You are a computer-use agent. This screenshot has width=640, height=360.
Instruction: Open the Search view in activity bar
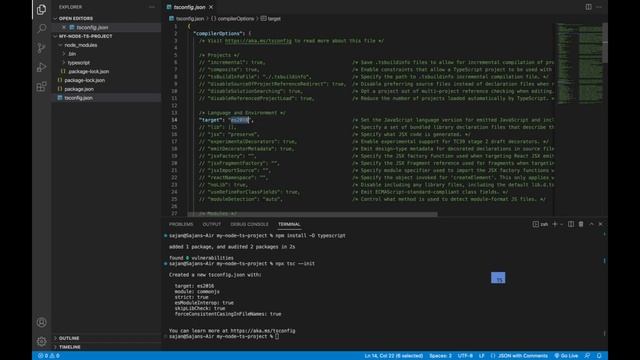click(41, 28)
